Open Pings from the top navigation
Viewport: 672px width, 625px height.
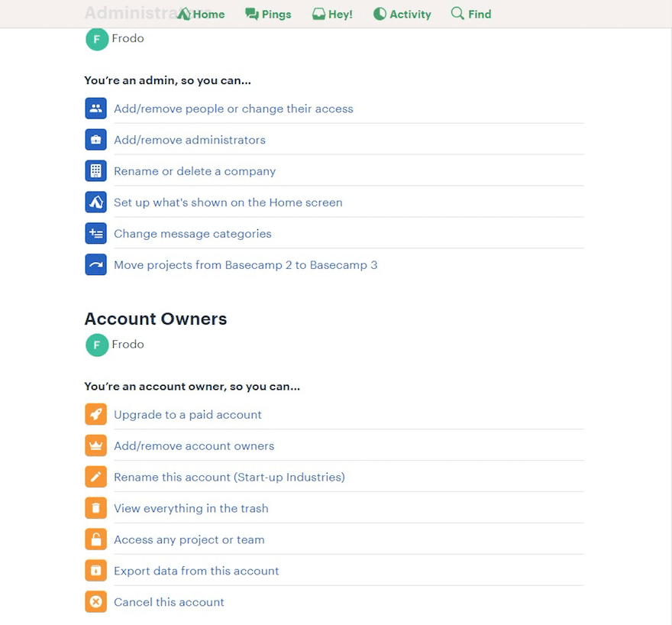click(268, 15)
